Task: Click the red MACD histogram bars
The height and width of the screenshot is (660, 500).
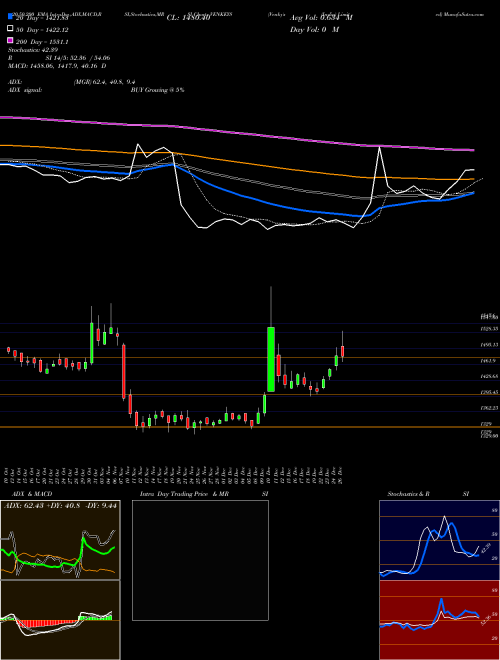Action: (x=46, y=623)
